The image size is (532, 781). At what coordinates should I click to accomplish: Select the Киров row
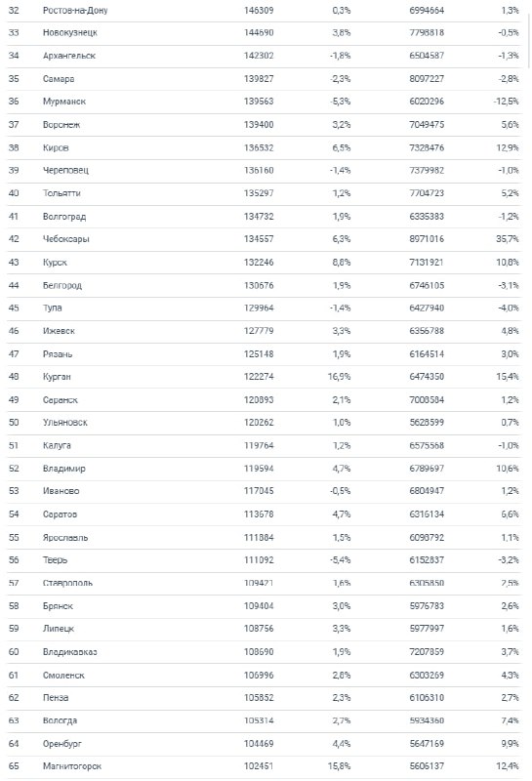[264, 147]
